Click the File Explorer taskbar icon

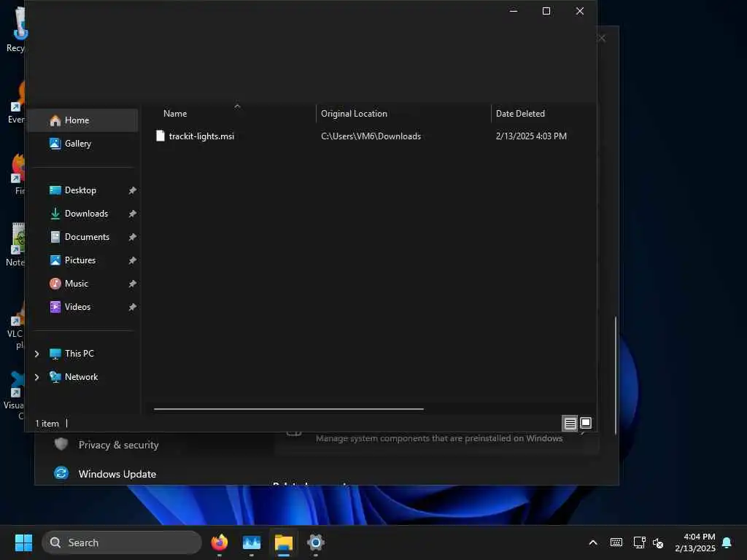coord(284,542)
